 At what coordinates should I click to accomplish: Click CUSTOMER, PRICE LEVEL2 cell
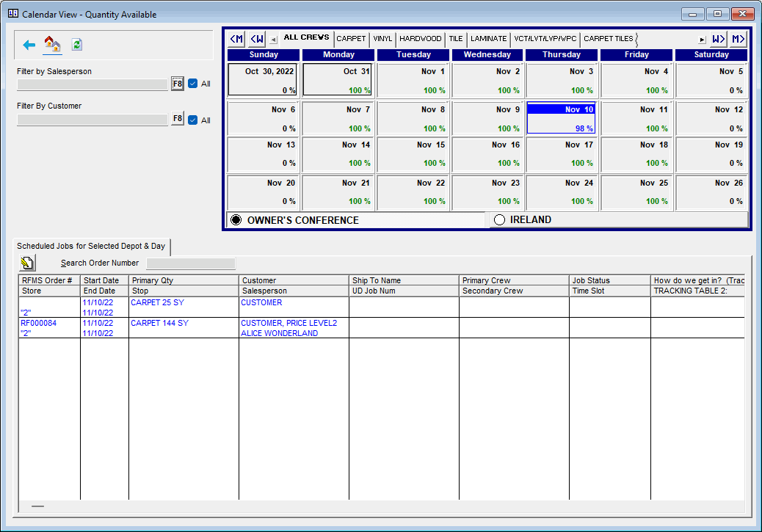click(x=289, y=323)
